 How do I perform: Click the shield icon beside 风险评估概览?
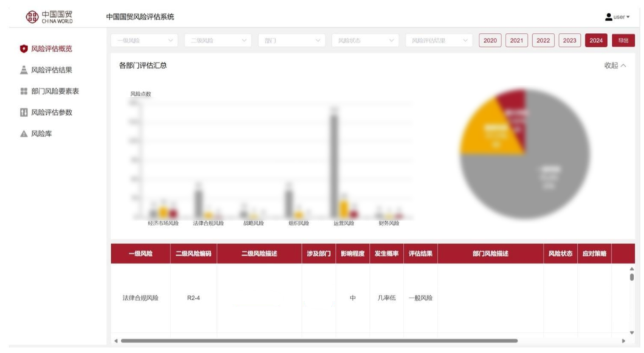click(x=24, y=49)
